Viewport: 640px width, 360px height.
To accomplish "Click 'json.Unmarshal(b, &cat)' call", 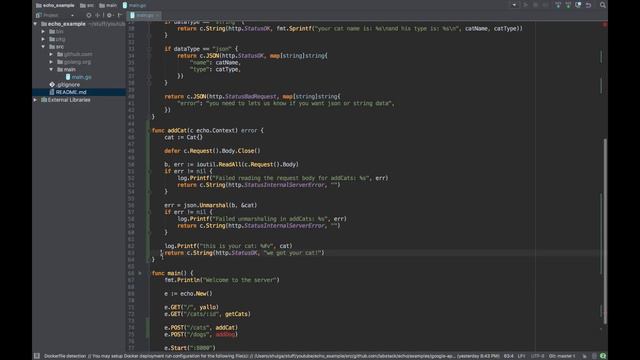I will tap(220, 205).
